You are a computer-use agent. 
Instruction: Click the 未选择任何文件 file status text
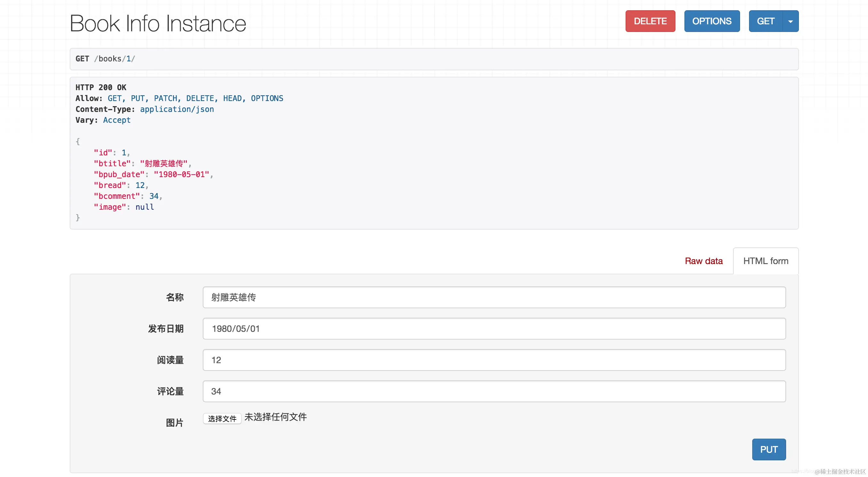coord(275,417)
